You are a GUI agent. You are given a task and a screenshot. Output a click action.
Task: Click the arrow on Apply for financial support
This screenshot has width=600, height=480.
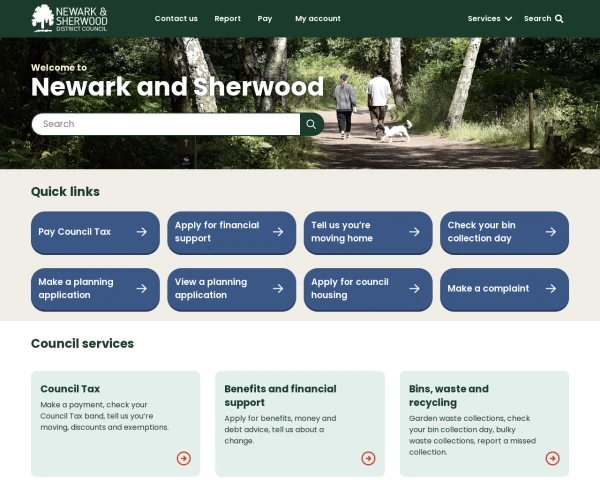[x=278, y=232]
